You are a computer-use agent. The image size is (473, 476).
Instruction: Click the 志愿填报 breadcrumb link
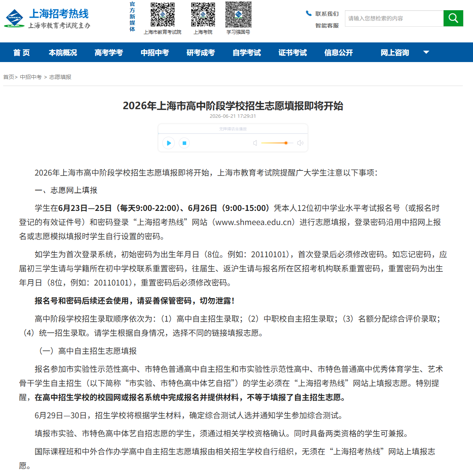[60, 77]
